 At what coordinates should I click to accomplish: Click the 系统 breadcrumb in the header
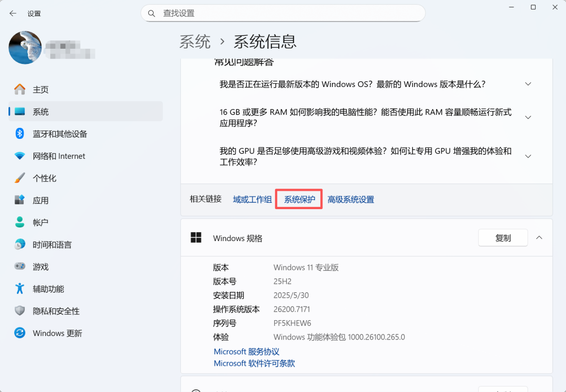coord(195,41)
